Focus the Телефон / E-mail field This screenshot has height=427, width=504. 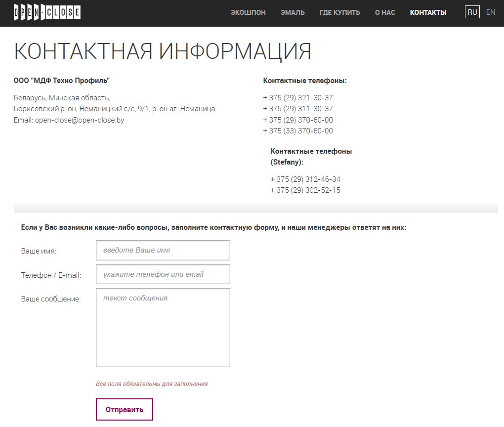[163, 274]
